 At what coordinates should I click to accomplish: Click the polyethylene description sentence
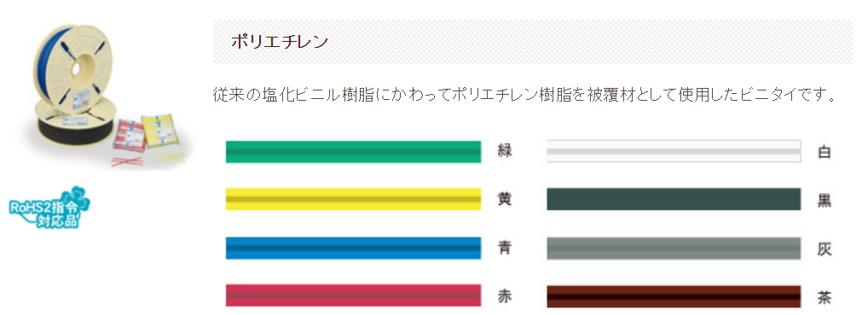[524, 95]
